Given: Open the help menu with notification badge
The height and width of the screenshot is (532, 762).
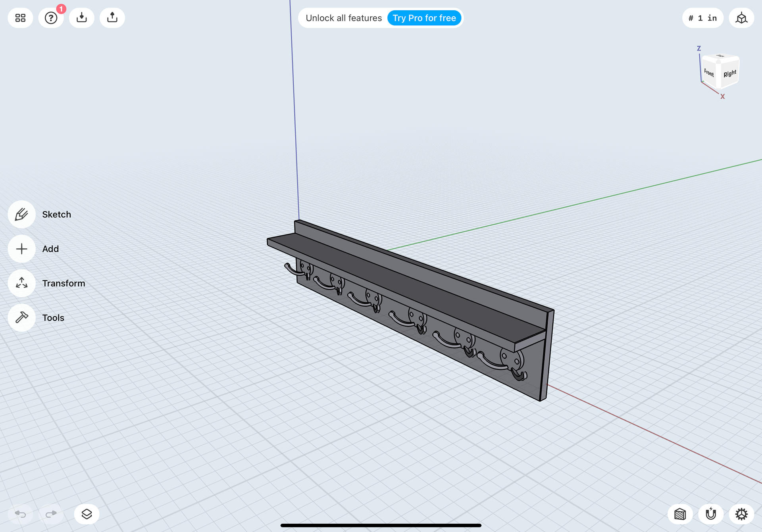Looking at the screenshot, I should pyautogui.click(x=51, y=18).
